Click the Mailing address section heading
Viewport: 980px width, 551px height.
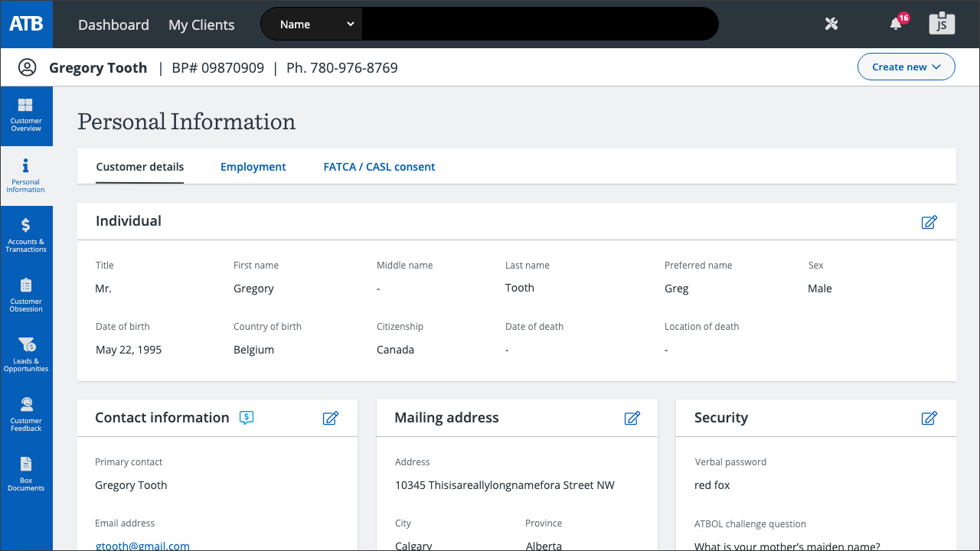446,418
